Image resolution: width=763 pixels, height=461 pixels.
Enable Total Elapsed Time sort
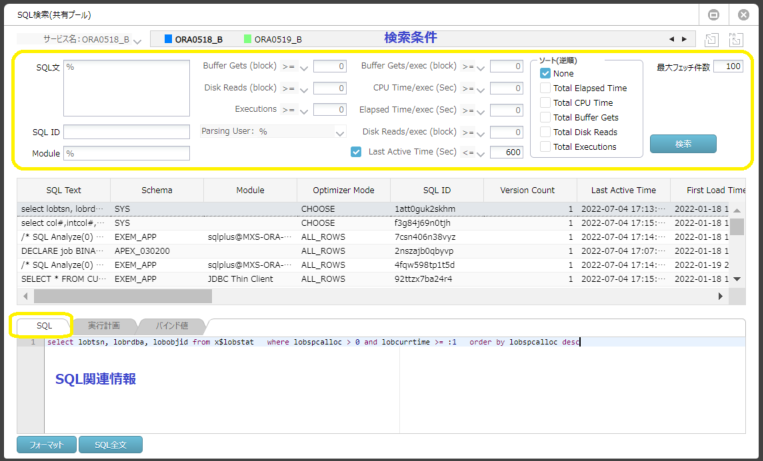tap(545, 88)
